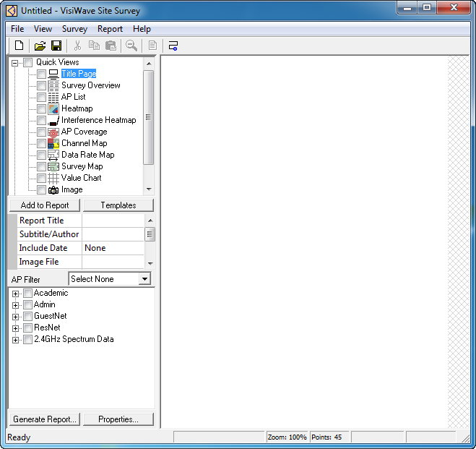The height and width of the screenshot is (449, 476).
Task: Click the VisiWave app icon in title bar
Action: tap(12, 11)
